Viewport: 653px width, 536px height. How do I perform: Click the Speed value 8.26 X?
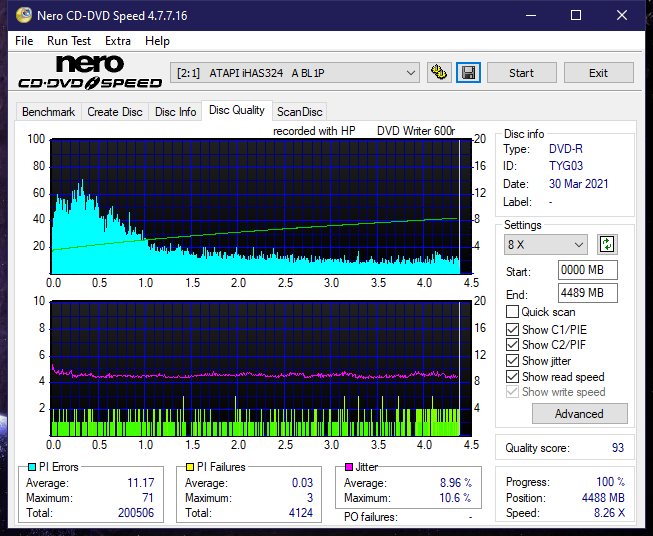click(609, 513)
